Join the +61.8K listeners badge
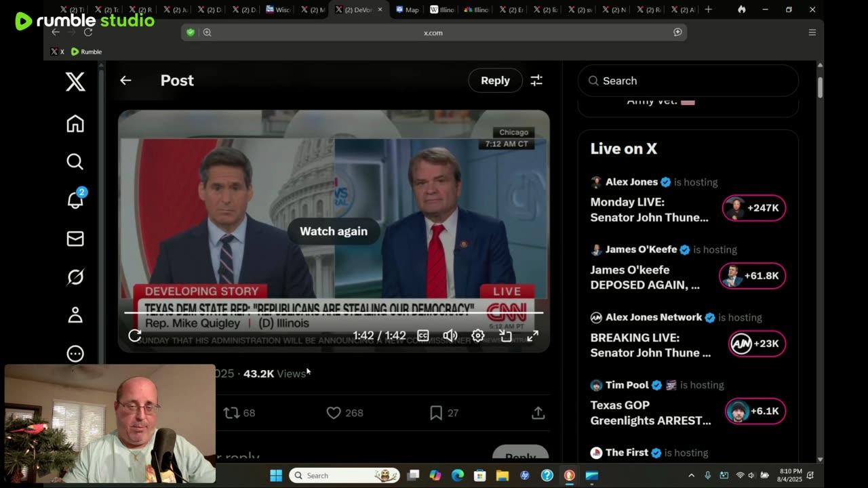The width and height of the screenshot is (868, 488). pyautogui.click(x=753, y=276)
